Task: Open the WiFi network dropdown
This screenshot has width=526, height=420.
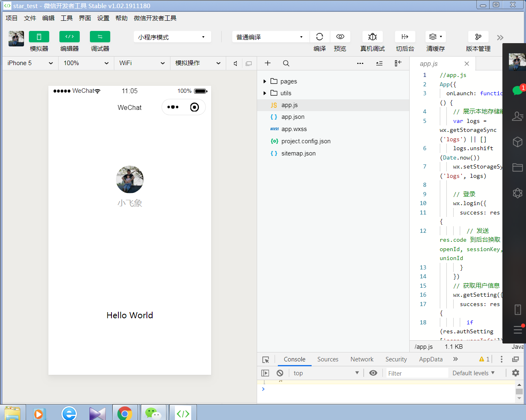Action: [x=142, y=63]
